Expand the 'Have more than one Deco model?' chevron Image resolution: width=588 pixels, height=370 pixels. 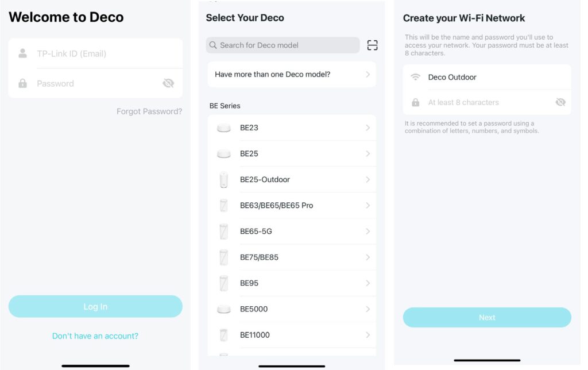pyautogui.click(x=367, y=75)
